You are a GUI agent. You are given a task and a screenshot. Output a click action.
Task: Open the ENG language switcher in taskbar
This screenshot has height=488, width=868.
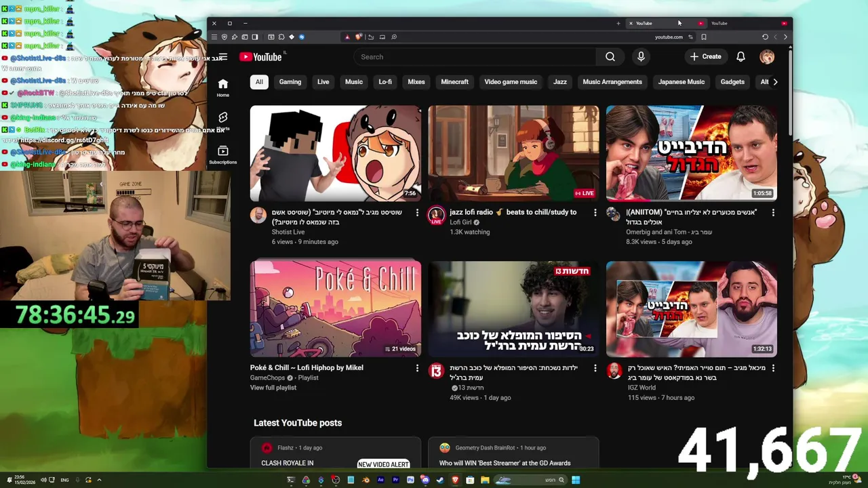coord(64,480)
